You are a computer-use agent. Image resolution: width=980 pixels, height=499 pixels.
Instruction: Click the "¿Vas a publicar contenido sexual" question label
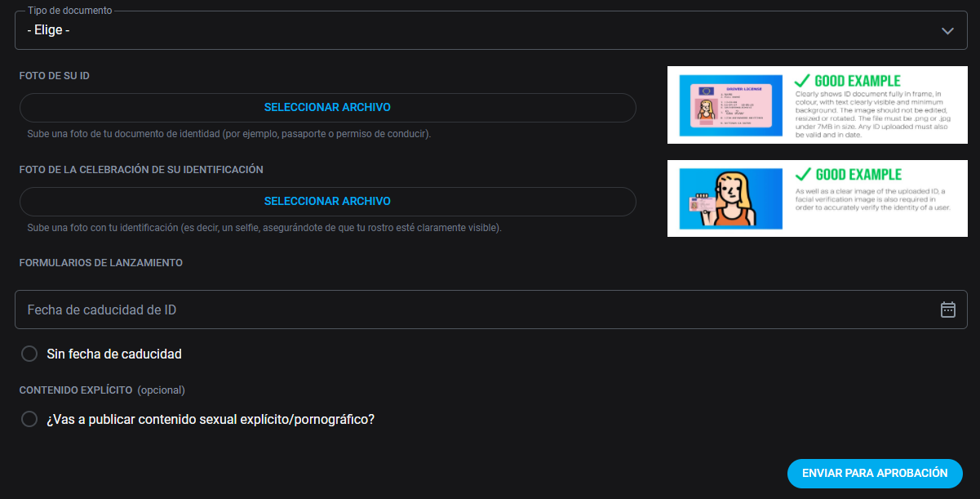(x=211, y=419)
